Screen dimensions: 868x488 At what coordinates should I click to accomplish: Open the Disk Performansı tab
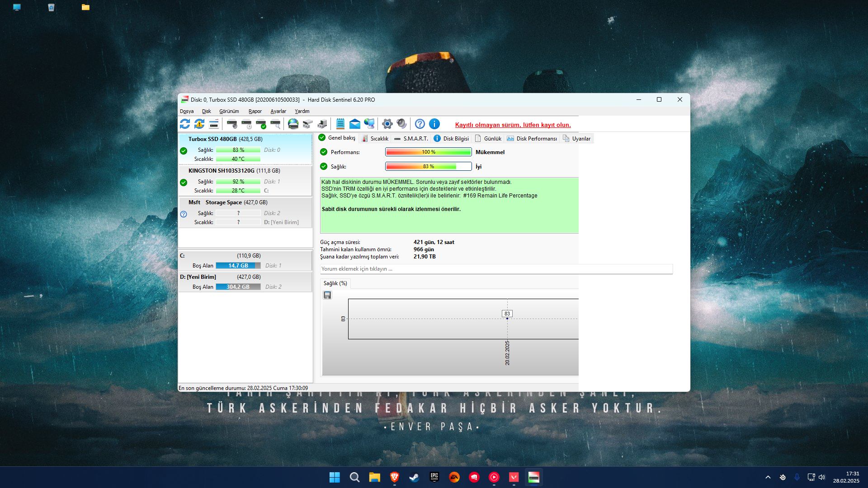[x=532, y=139]
